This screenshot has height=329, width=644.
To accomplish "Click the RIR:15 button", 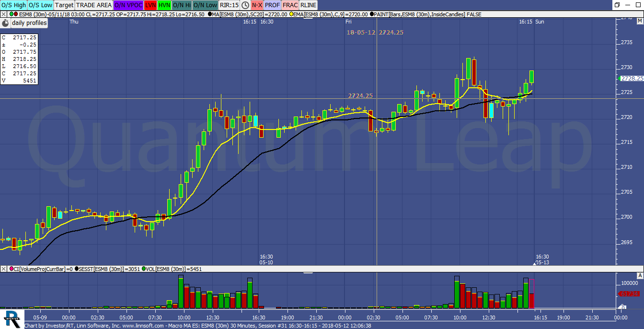I will click(x=229, y=5).
